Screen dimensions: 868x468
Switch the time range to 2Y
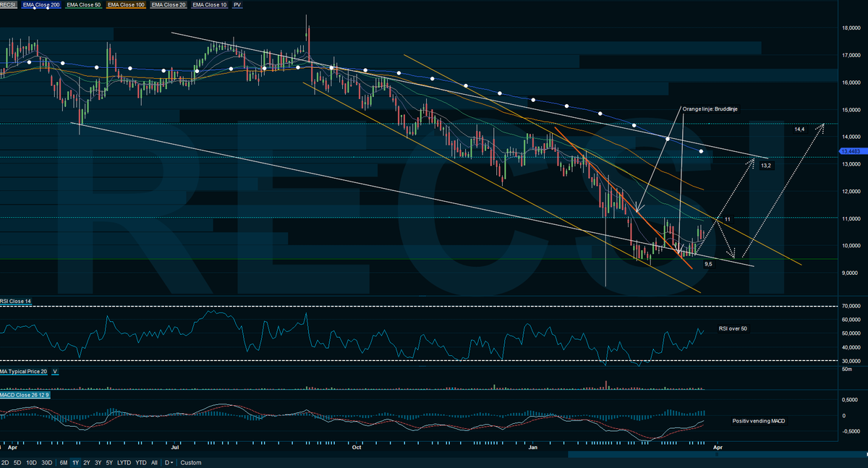(x=87, y=462)
